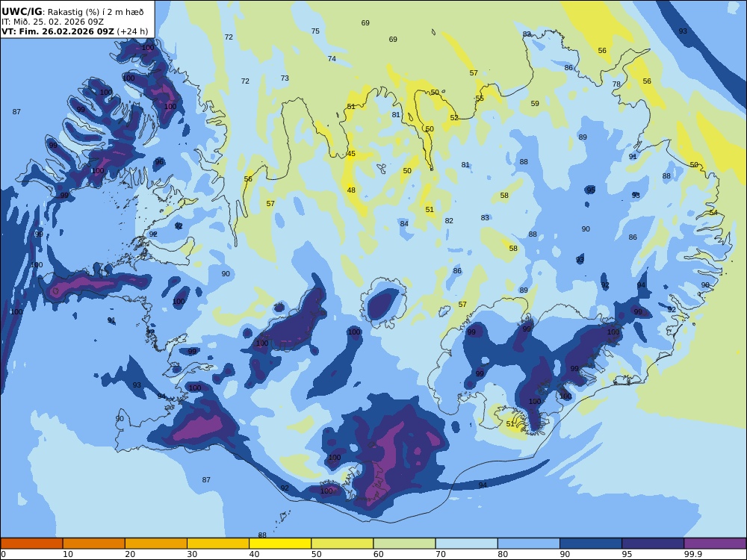Click the dark red 0–10 legend swatch
The width and height of the screenshot is (747, 560).
pos(31,544)
